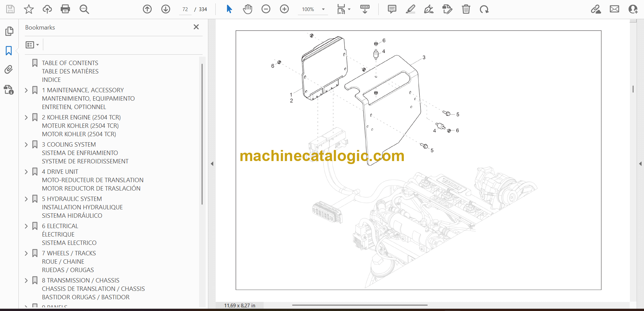Click the Zoom out minus icon

266,9
